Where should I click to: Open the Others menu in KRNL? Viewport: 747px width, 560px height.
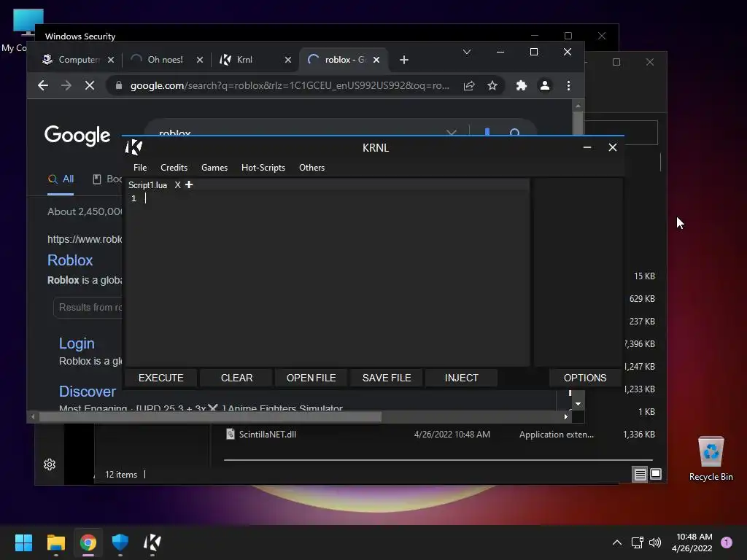tap(311, 168)
